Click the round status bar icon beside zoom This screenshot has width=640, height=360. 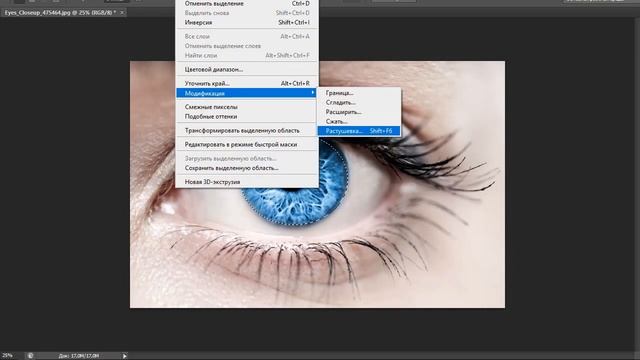(x=30, y=356)
